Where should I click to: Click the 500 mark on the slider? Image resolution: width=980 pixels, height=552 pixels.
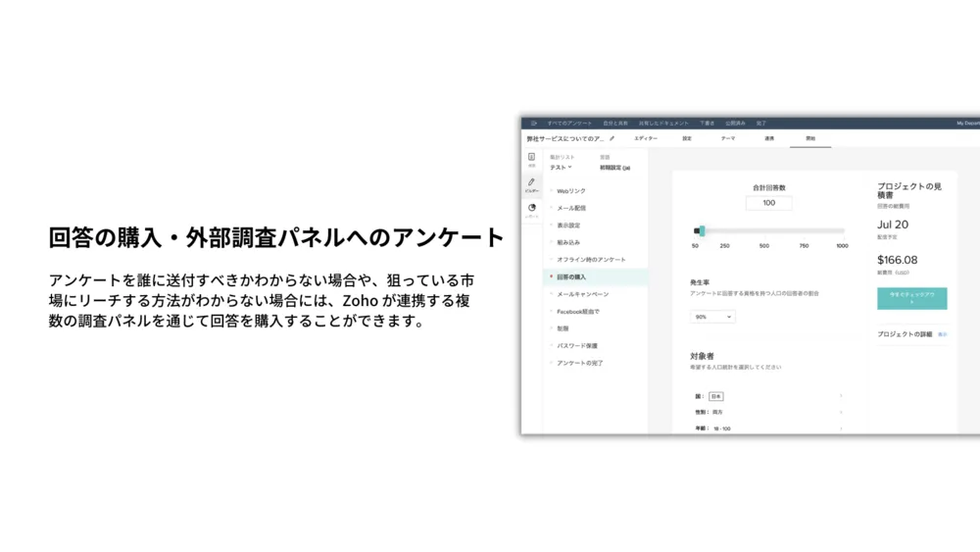pos(763,246)
